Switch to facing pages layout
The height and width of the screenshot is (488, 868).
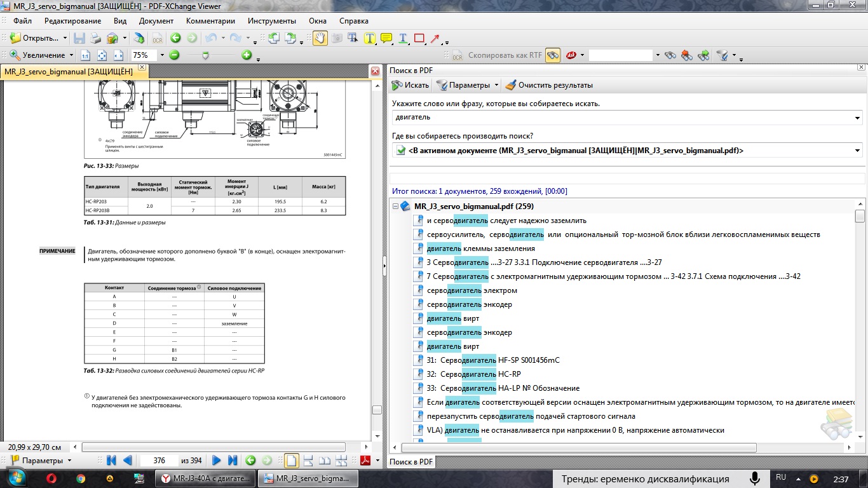(324, 461)
